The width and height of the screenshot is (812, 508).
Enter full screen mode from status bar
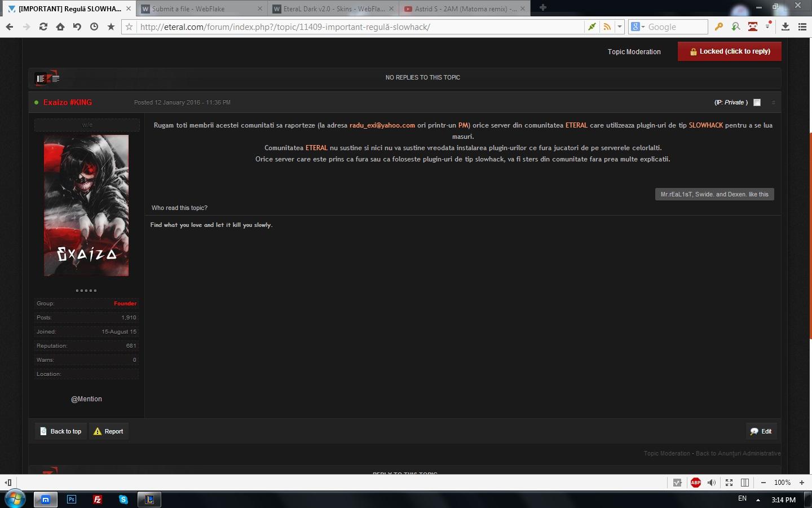click(x=729, y=483)
